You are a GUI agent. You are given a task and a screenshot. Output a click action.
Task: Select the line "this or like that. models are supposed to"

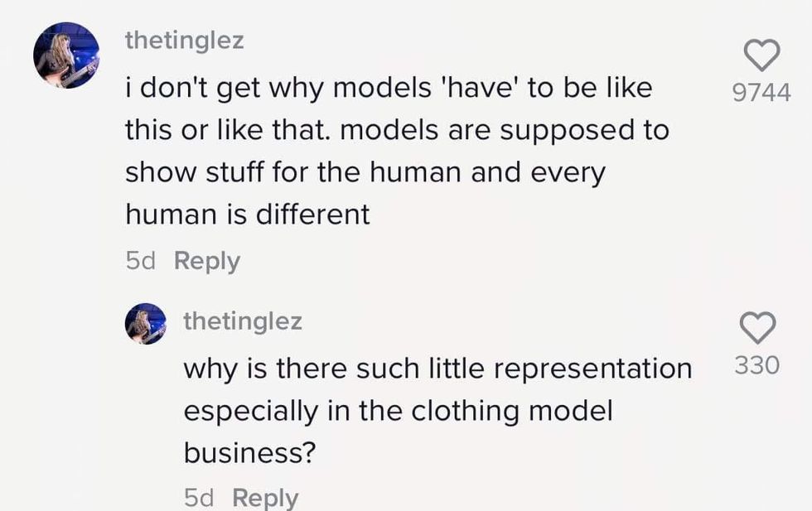397,130
